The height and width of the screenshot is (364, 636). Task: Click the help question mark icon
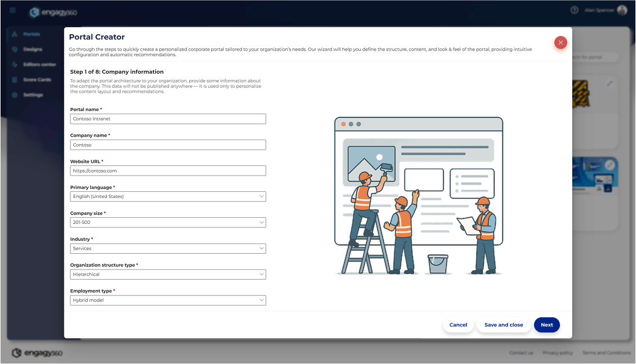click(x=574, y=10)
